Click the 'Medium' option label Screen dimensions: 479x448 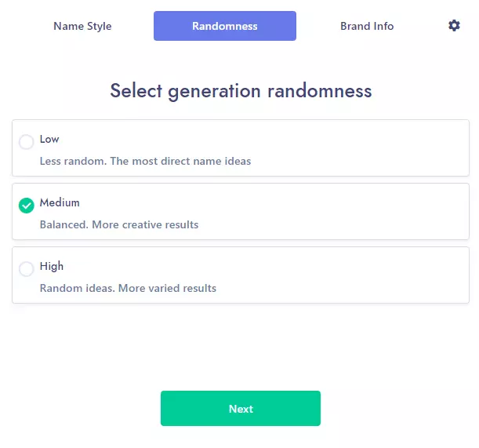click(60, 202)
